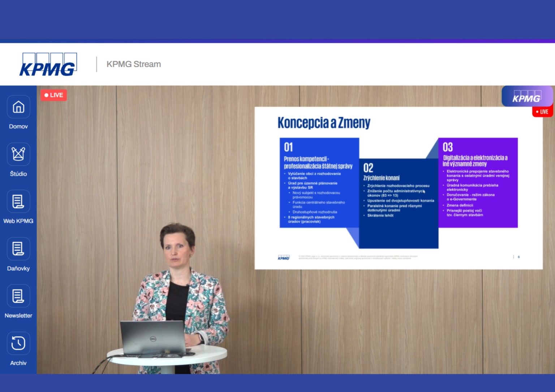Click the 'Koncepcia a Zmeny' slide title
This screenshot has height=392, width=555.
(x=324, y=123)
